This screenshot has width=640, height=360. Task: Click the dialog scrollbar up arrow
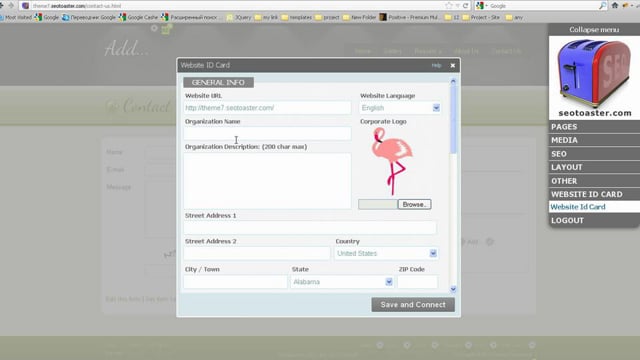[x=453, y=82]
